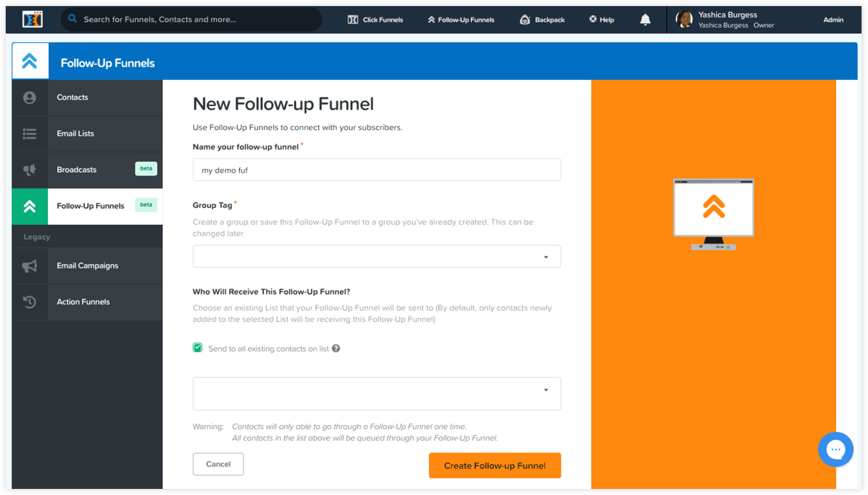Click the Cancel button
Image resolution: width=868 pixels, height=495 pixels.
tap(218, 464)
